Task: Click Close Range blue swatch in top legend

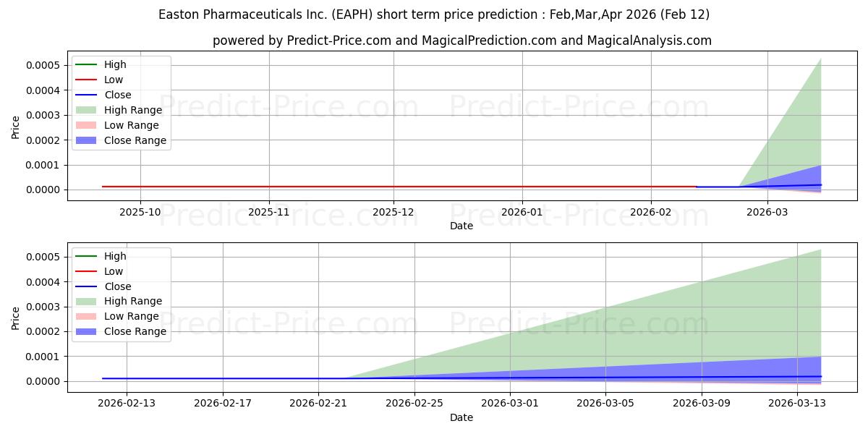Action: pyautogui.click(x=86, y=140)
